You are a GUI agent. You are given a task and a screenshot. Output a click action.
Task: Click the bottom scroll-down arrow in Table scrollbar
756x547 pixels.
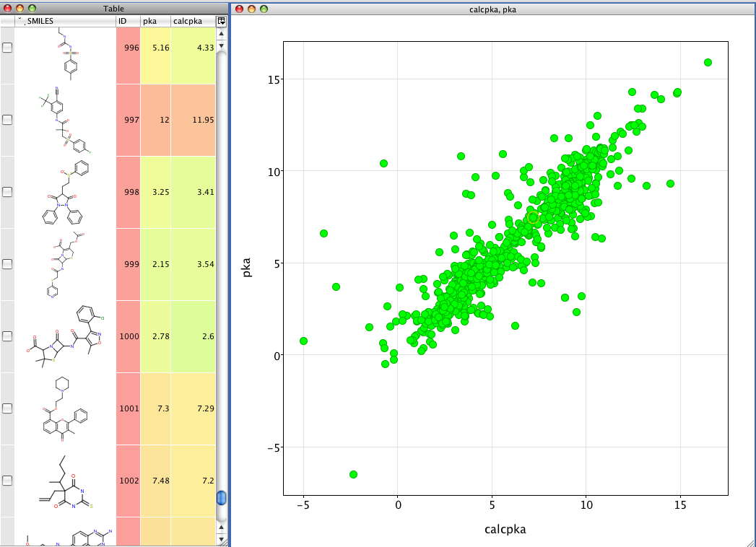[x=221, y=540]
